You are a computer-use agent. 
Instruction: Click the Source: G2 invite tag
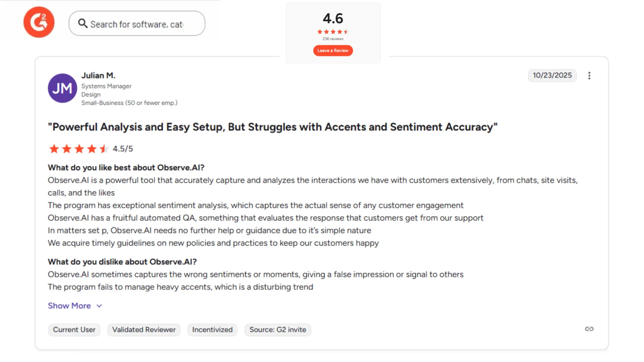277,330
